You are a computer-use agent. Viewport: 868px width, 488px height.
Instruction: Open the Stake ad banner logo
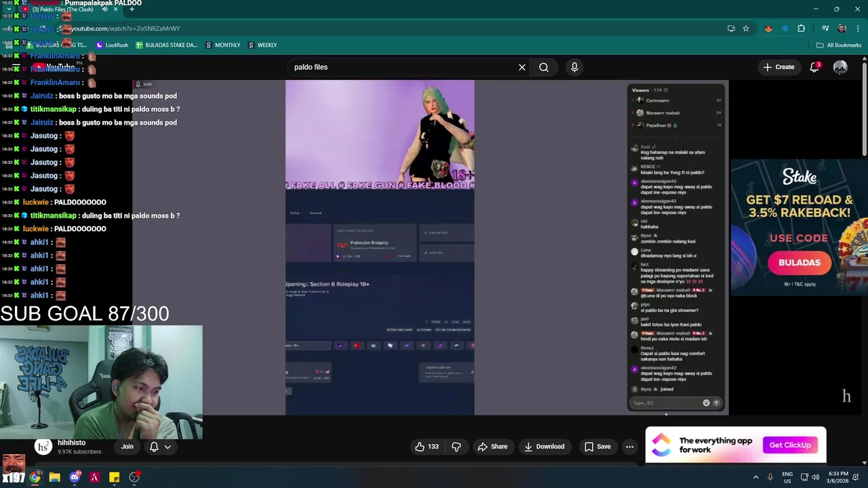[x=800, y=177]
